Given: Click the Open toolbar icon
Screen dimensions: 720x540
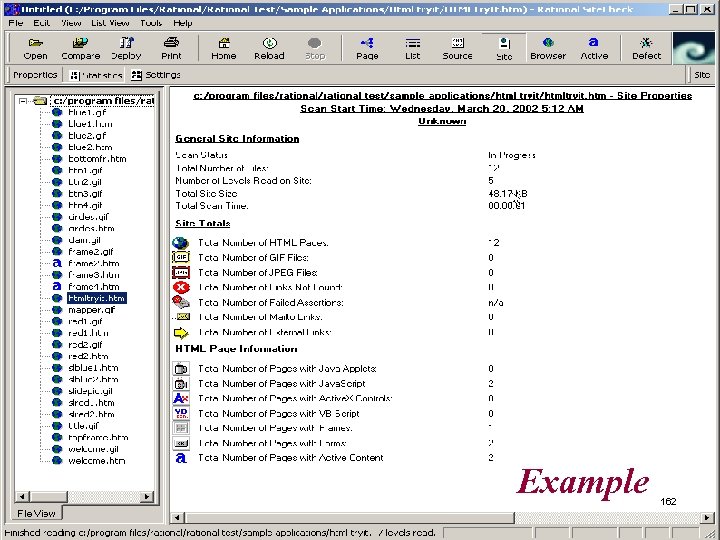Looking at the screenshot, I should (x=35, y=49).
